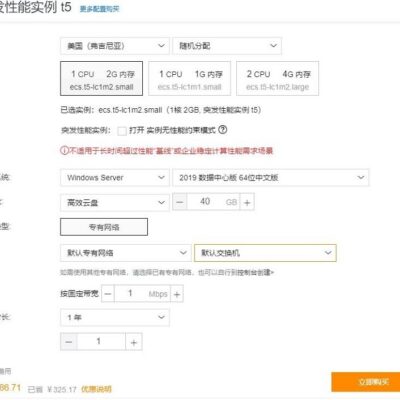Select the 2 CPU 4G ecs.t5-lc1m2.large instance

278,79
